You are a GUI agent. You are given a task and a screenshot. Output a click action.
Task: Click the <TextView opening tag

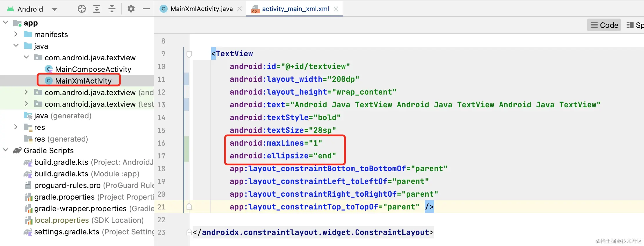232,54
